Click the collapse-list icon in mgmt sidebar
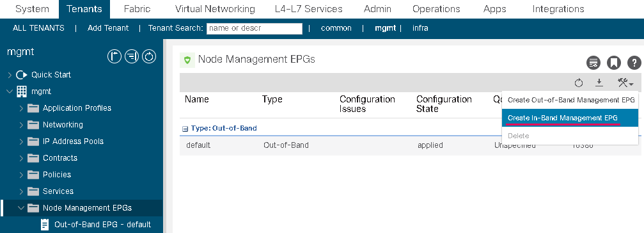This screenshot has width=644, height=233. [x=132, y=56]
